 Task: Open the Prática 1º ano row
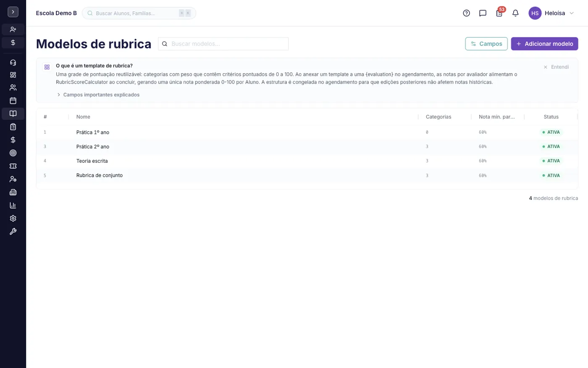click(x=307, y=132)
